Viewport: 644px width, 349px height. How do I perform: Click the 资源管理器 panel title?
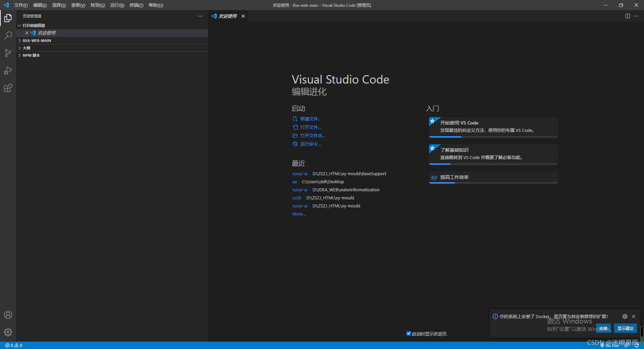click(32, 16)
